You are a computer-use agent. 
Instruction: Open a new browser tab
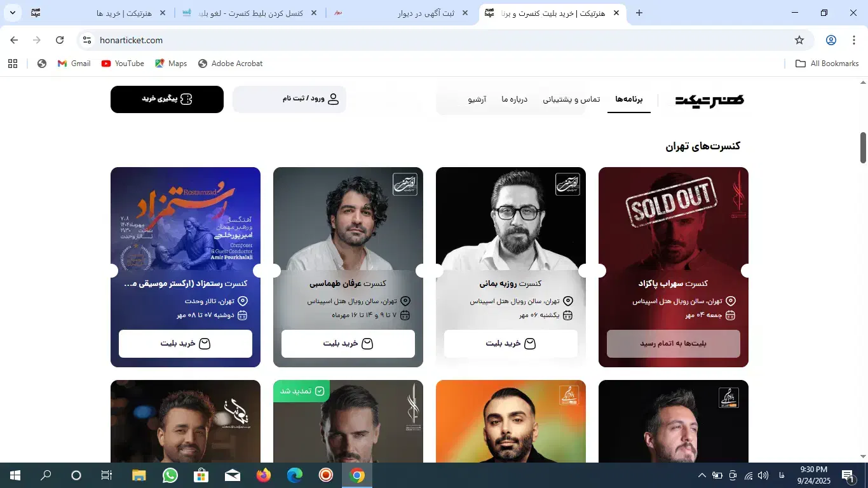pyautogui.click(x=639, y=13)
